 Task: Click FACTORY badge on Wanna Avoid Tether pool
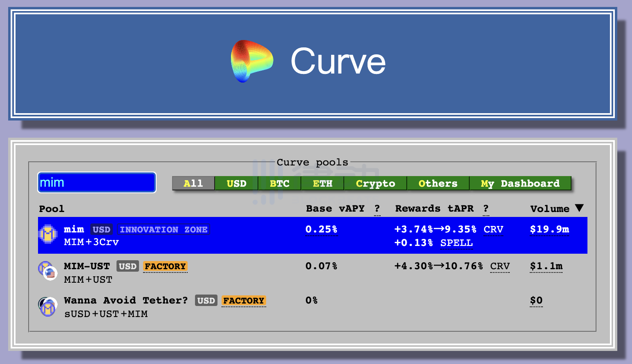coord(244,301)
